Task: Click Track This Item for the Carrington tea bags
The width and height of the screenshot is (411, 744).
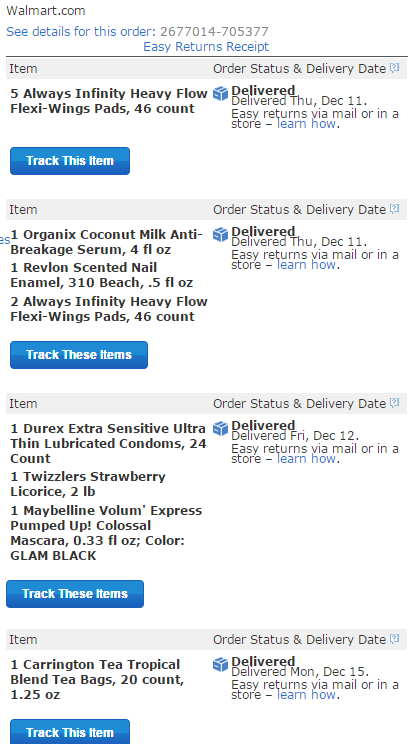Action: tap(70, 732)
